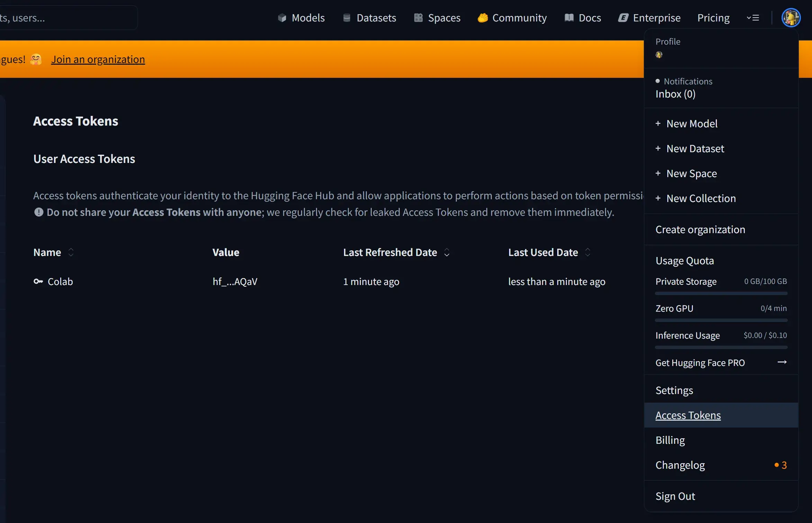The height and width of the screenshot is (523, 812).
Task: Click the Docs book icon
Action: tap(569, 18)
